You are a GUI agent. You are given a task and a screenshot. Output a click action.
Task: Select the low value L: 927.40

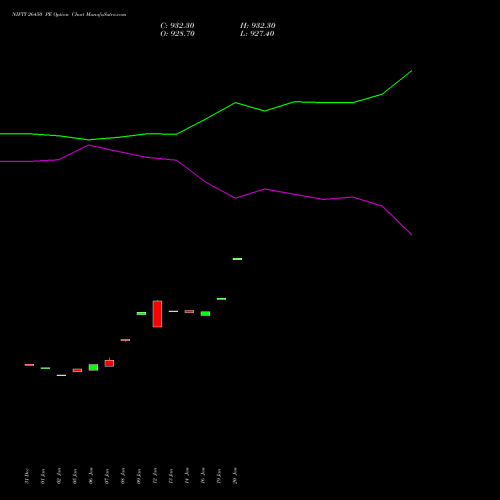[x=257, y=34]
